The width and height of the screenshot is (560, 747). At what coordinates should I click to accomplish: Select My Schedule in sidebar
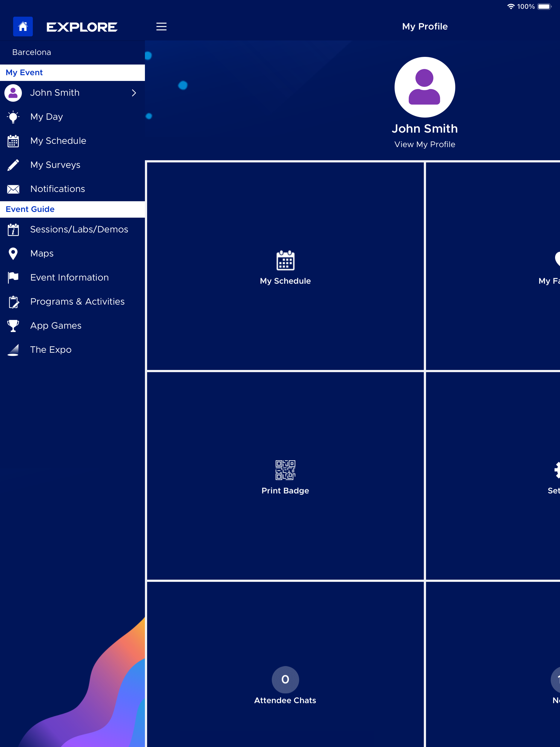(x=72, y=141)
